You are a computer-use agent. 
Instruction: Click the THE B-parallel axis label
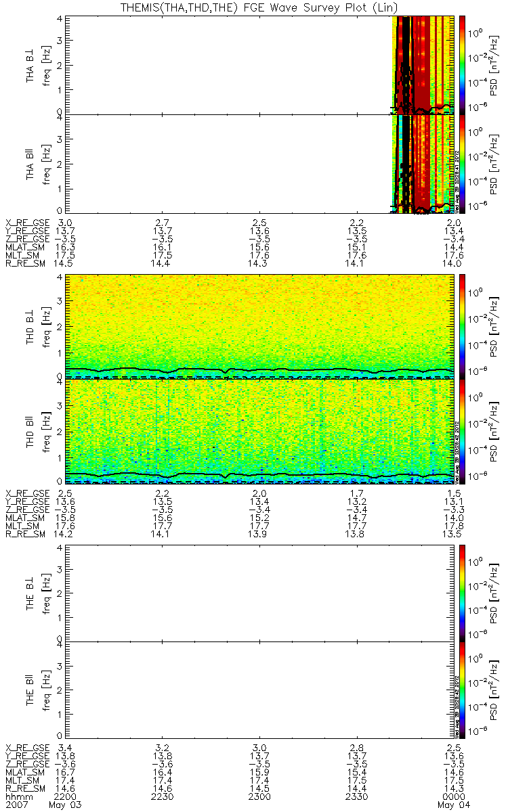(30, 689)
